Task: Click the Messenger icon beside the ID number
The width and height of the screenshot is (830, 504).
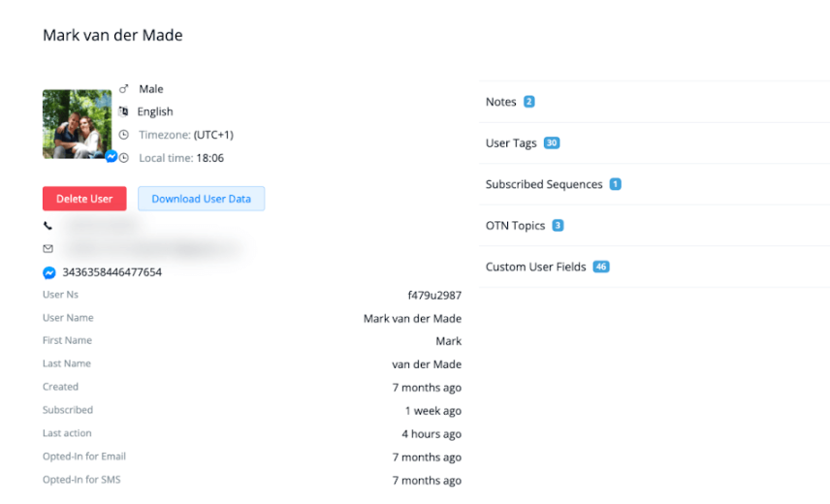Action: pyautogui.click(x=49, y=272)
